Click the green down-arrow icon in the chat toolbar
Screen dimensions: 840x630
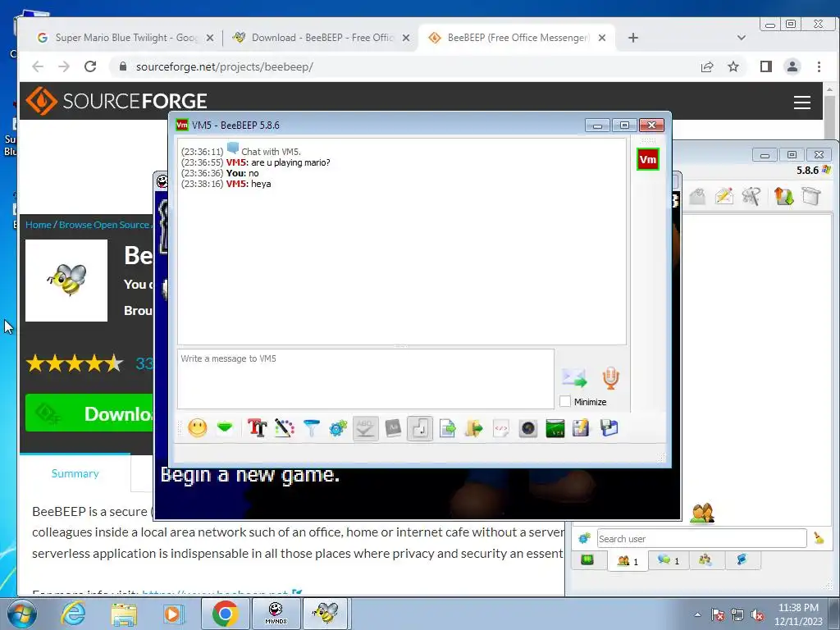pyautogui.click(x=225, y=428)
